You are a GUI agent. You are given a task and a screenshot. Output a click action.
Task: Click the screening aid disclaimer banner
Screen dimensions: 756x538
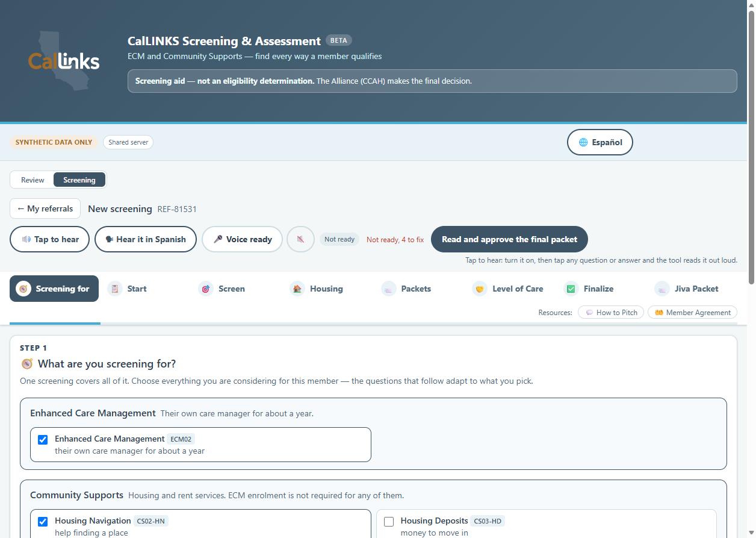coord(432,81)
